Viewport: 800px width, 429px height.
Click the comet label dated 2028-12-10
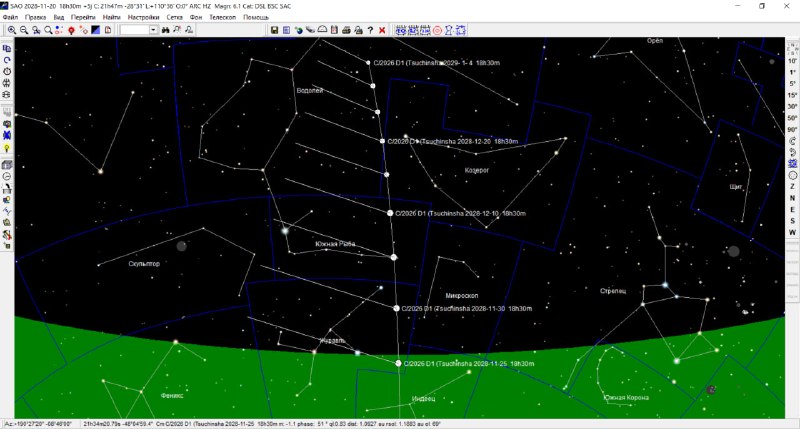(460, 213)
